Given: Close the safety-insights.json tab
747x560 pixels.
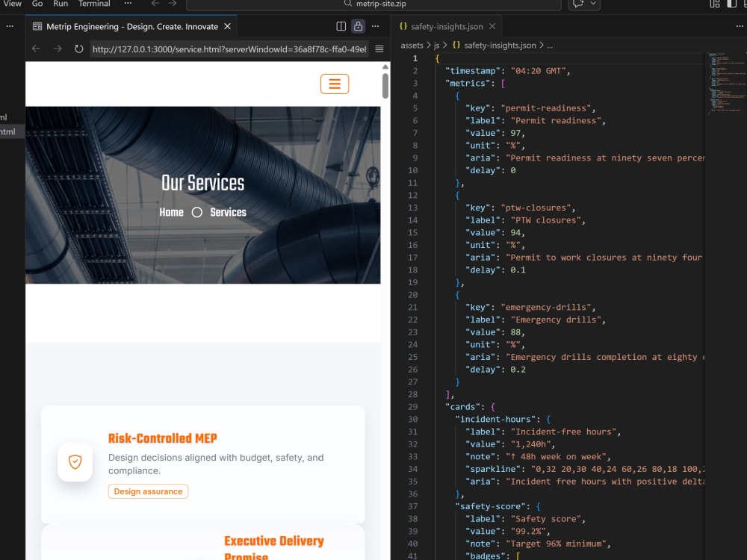Looking at the screenshot, I should (x=492, y=27).
